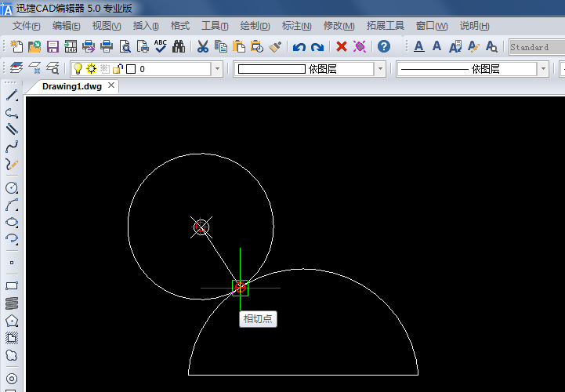The width and height of the screenshot is (565, 392).
Task: Click the Find text A-magnifier icon
Action: (x=491, y=46)
